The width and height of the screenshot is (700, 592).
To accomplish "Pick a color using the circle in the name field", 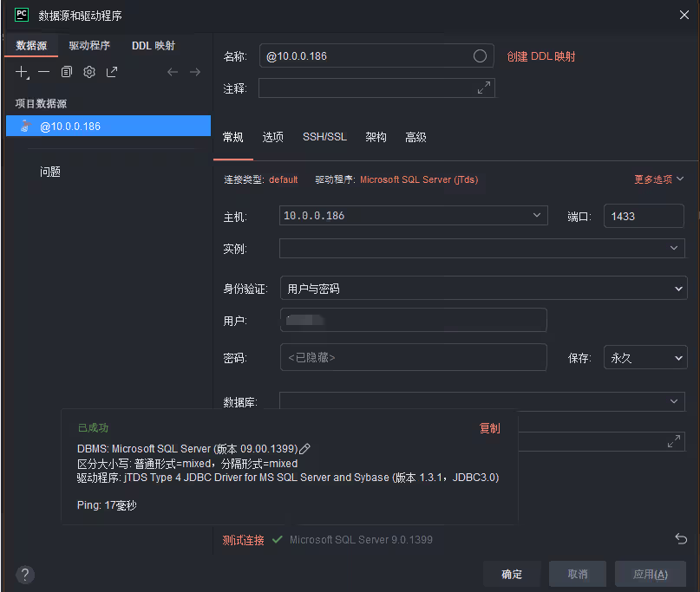I will click(480, 56).
